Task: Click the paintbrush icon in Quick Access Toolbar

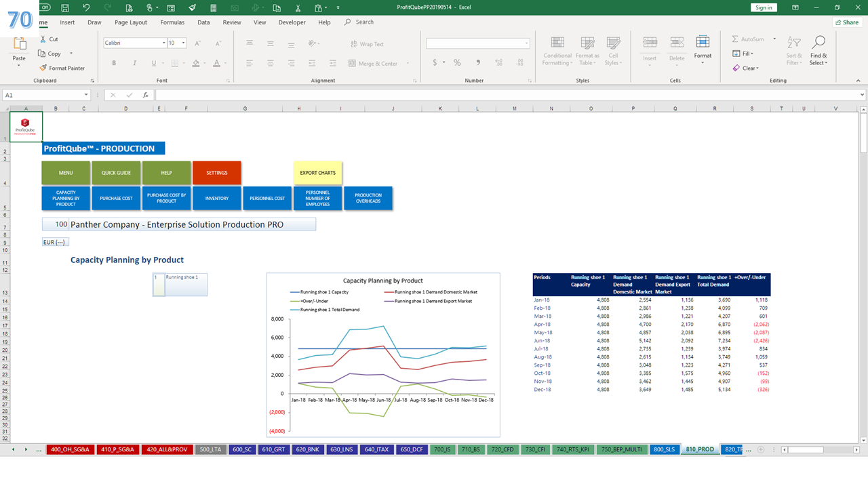Action: click(192, 7)
